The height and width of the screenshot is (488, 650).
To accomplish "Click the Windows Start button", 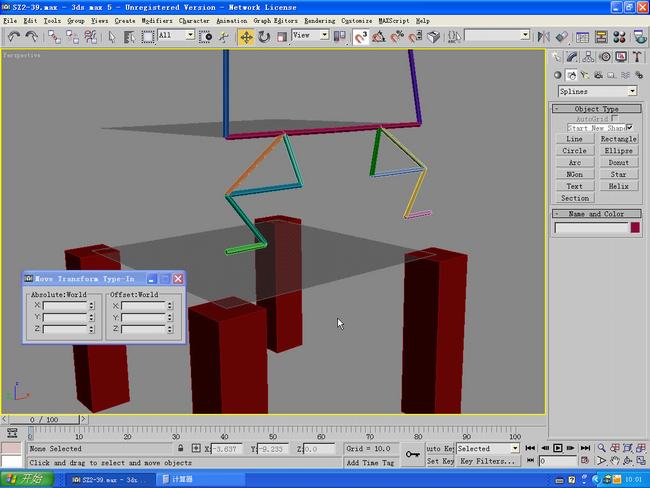I will 27,479.
